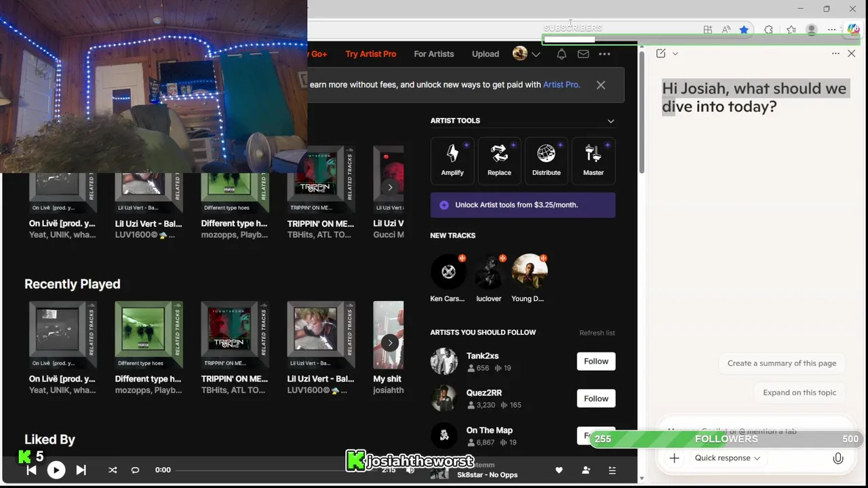Start a new Copilot chat
Viewport: 868px width, 488px height.
(x=661, y=54)
